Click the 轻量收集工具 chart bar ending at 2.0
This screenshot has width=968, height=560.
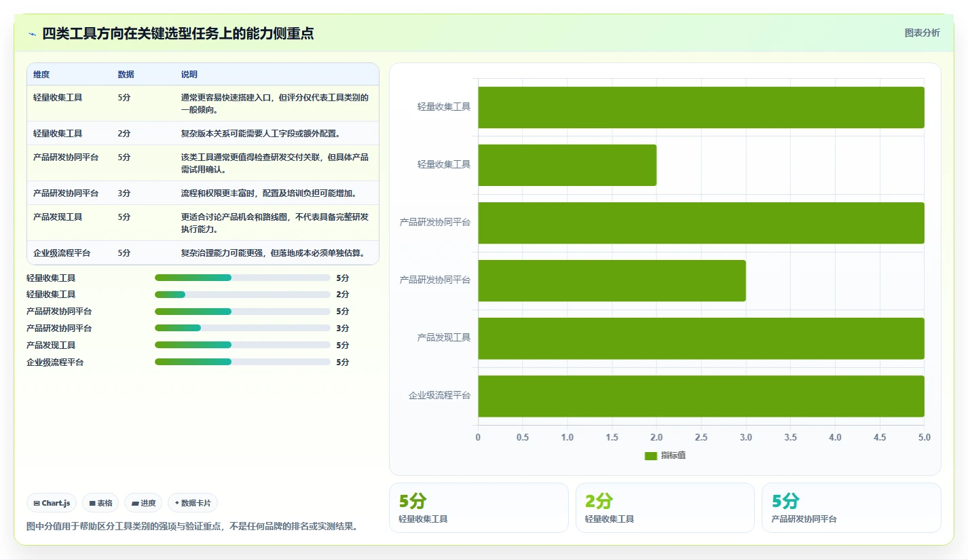567,165
